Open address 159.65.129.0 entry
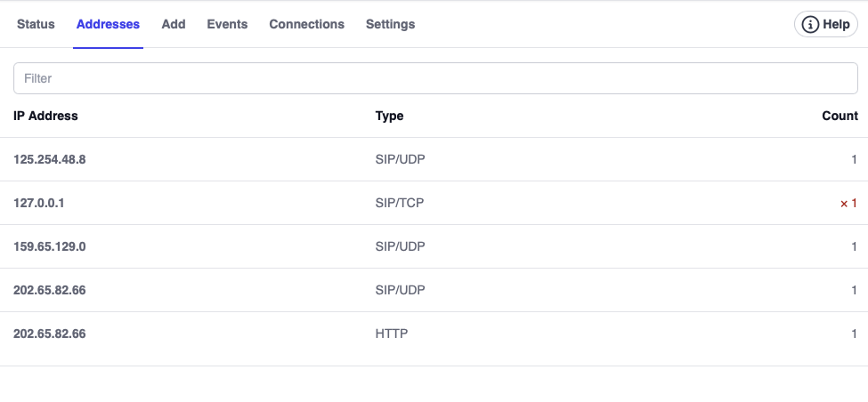This screenshot has width=868, height=402. tap(49, 247)
